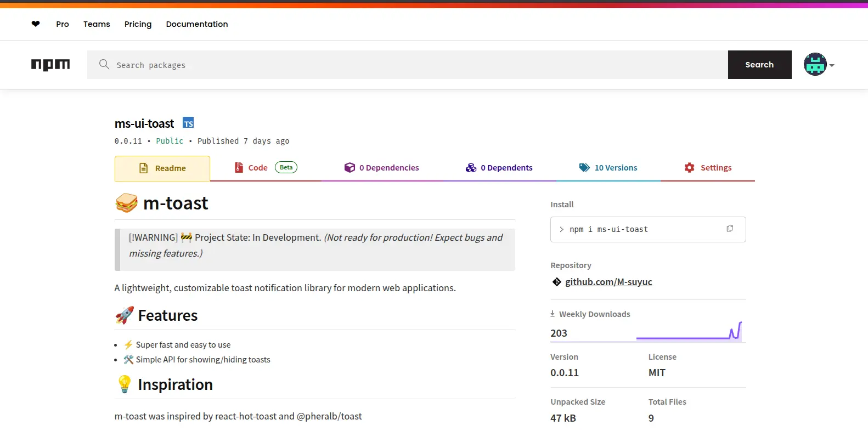Open the 10 Versions tab

(608, 168)
